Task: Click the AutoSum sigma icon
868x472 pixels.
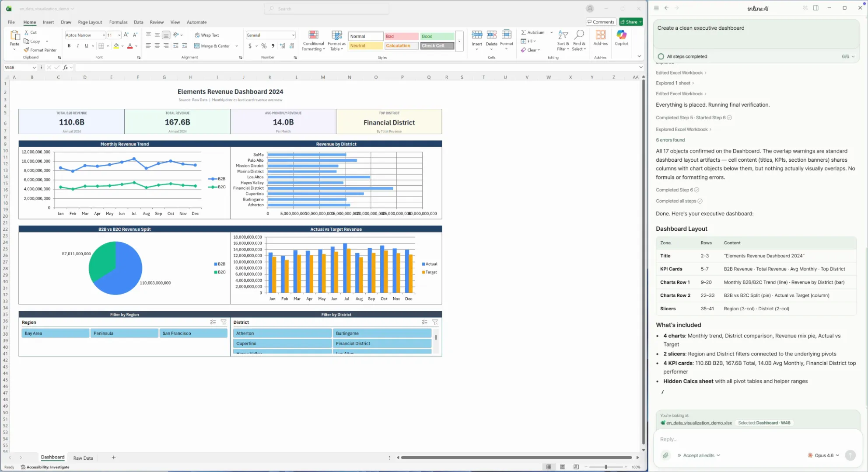Action: coord(523,32)
